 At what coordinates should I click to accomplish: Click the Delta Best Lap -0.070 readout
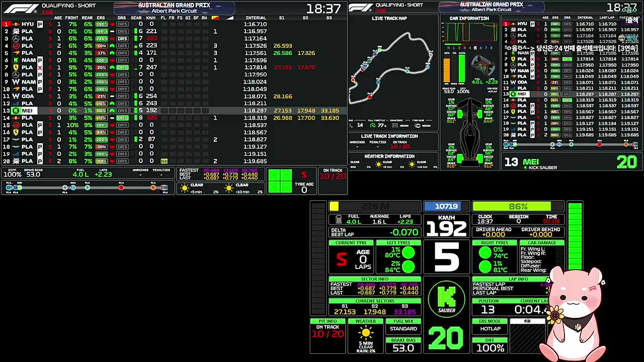pyautogui.click(x=375, y=232)
